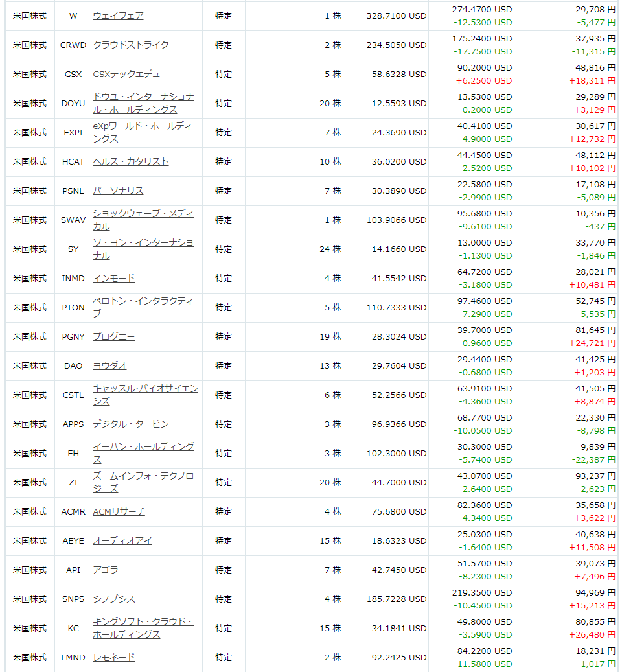Select acquisition price 185.7228 USD
The height and width of the screenshot is (672, 622).
397,599
